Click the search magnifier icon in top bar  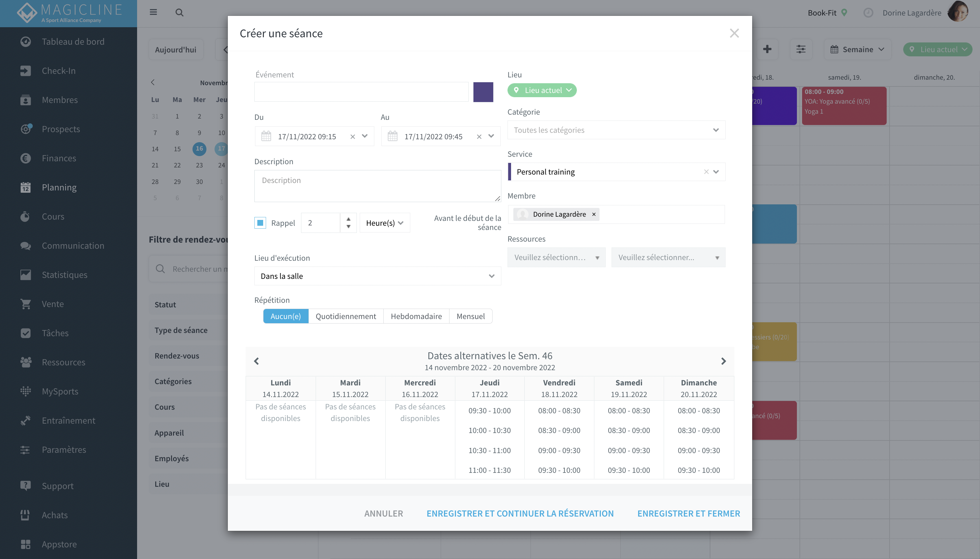tap(180, 13)
